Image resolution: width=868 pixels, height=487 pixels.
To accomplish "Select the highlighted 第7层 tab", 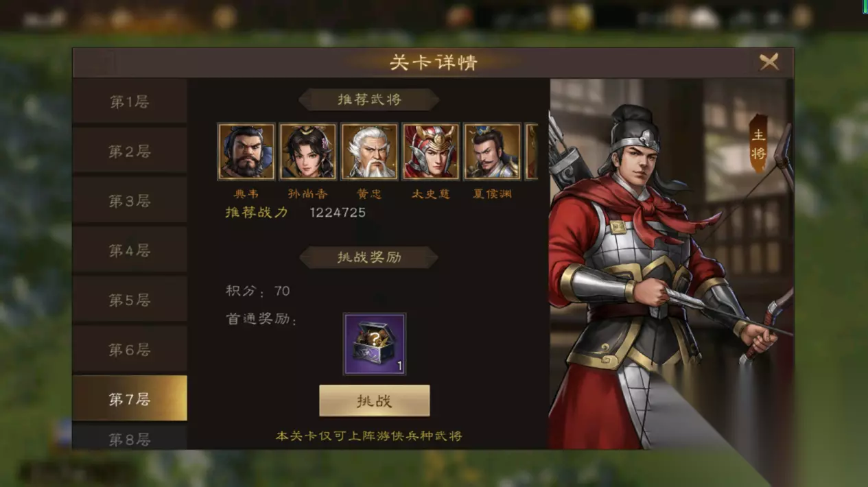I will point(130,399).
